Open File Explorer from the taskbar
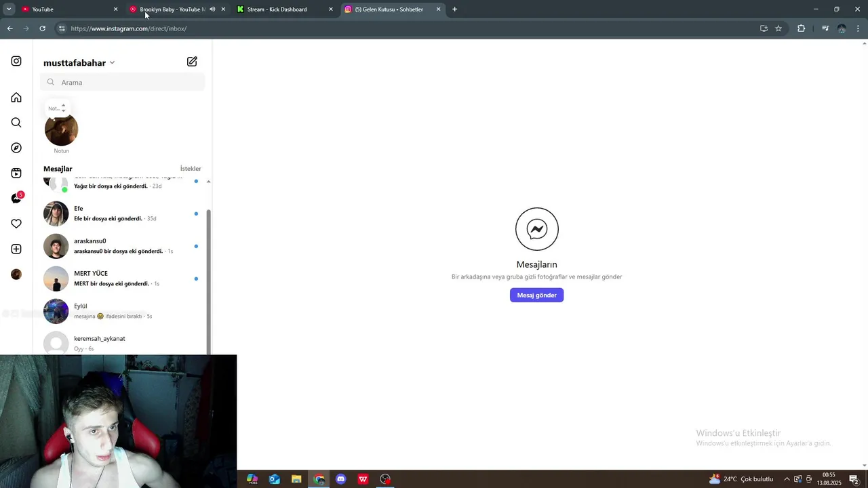 (296, 479)
